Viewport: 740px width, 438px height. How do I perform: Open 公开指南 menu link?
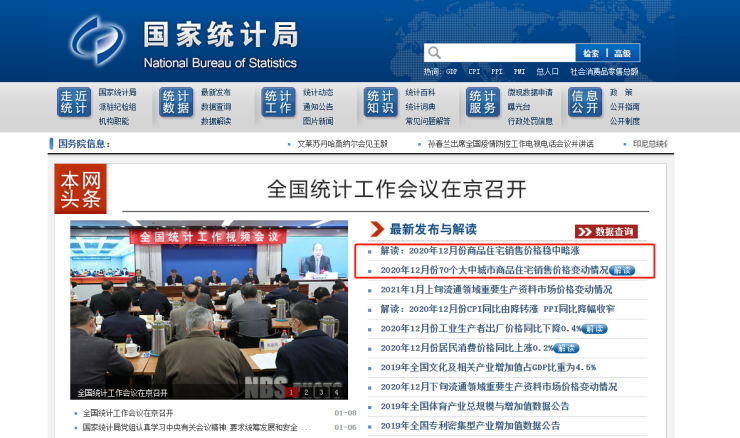coord(624,107)
